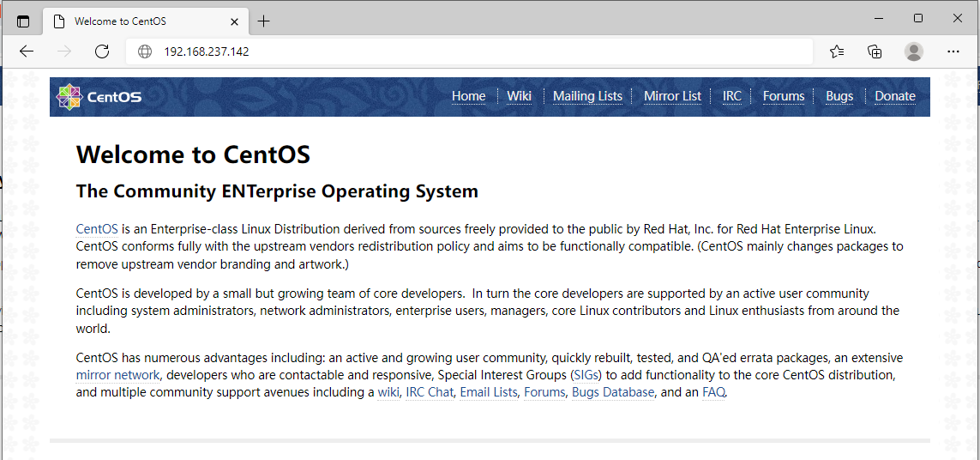Viewport: 980px width, 460px height.
Task: Open the Collections icon
Action: 875,51
